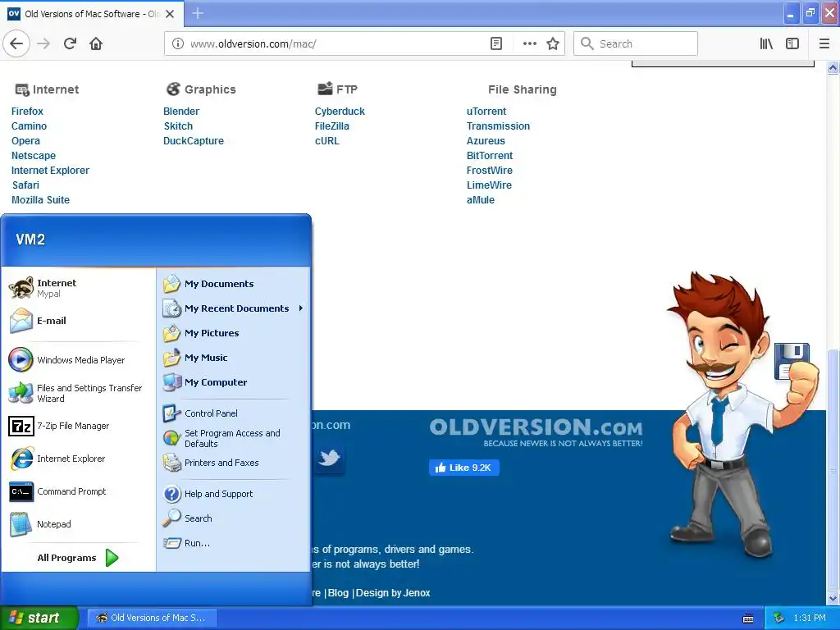This screenshot has width=840, height=630.
Task: Open My Music folder
Action: [x=233, y=358]
